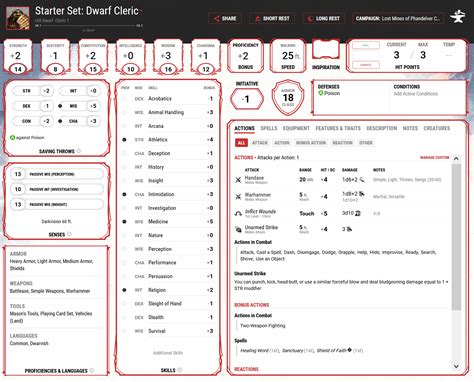474x382 pixels.
Task: Toggle Athletics proficiency dot
Action: coord(124,140)
